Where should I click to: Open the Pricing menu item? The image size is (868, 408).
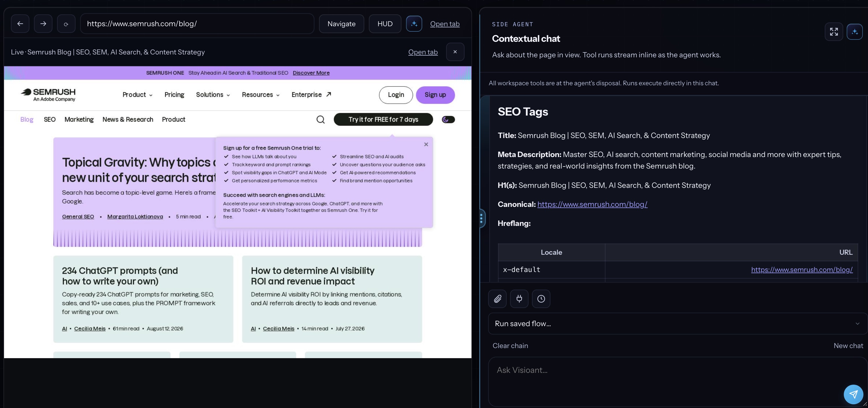pos(174,95)
